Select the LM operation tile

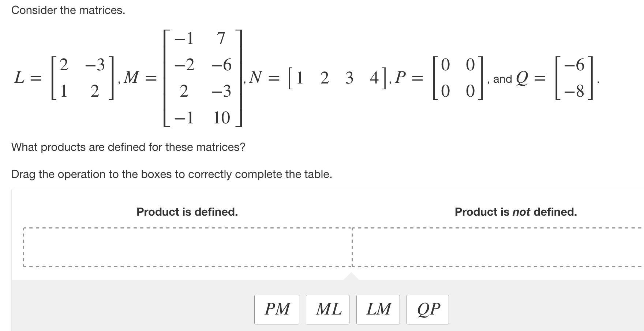378,309
